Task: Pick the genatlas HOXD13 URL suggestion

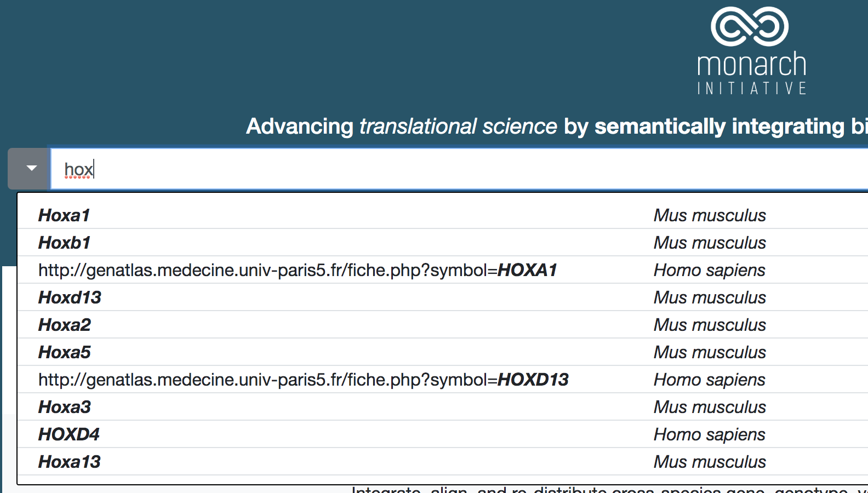Action: point(303,380)
